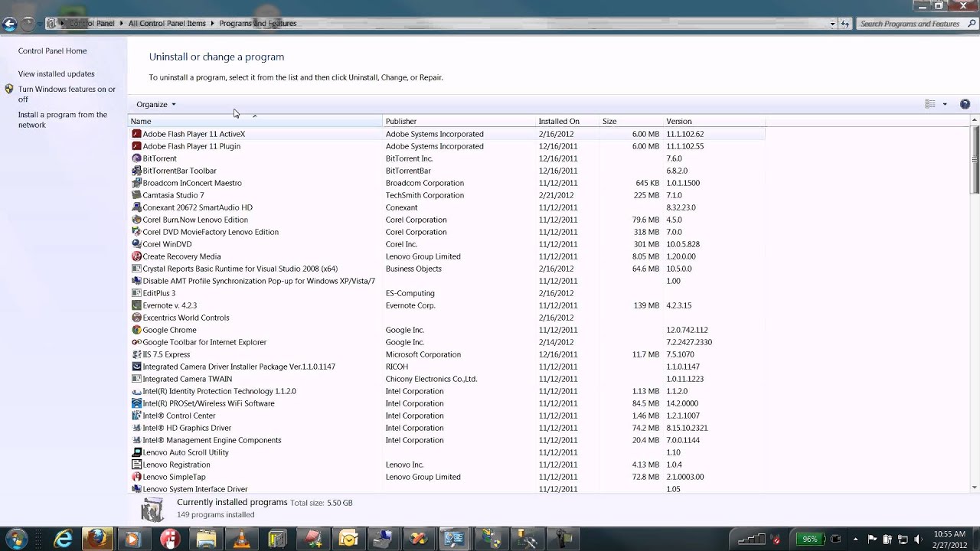Viewport: 980px width, 551px height.
Task: Go back with the Back arrow button
Action: pyautogui.click(x=9, y=24)
